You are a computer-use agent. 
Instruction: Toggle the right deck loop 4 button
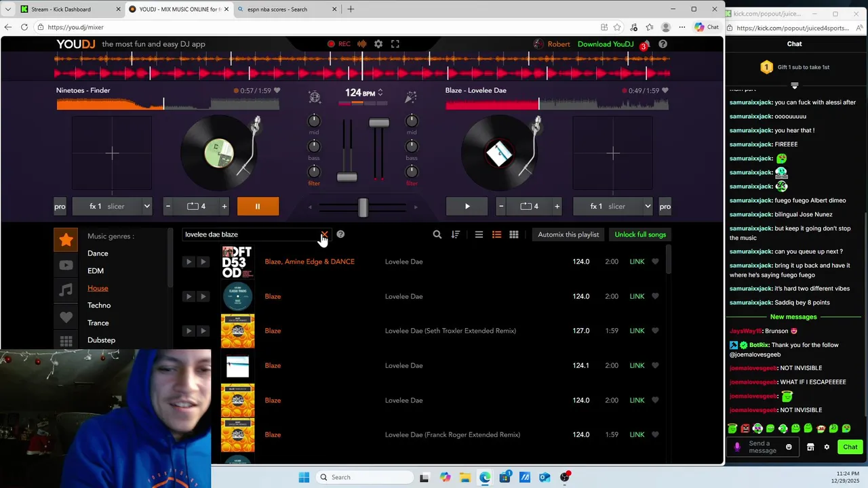(529, 206)
